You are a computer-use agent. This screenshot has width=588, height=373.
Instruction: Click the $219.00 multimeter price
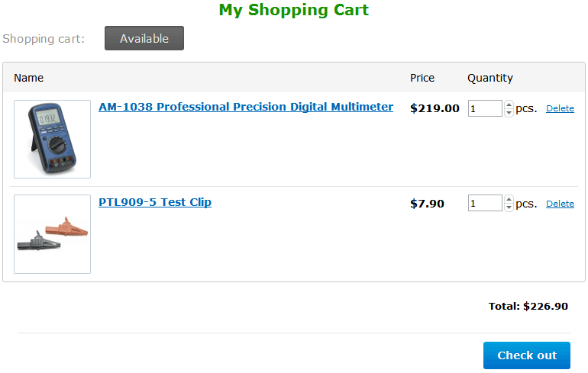tap(435, 108)
